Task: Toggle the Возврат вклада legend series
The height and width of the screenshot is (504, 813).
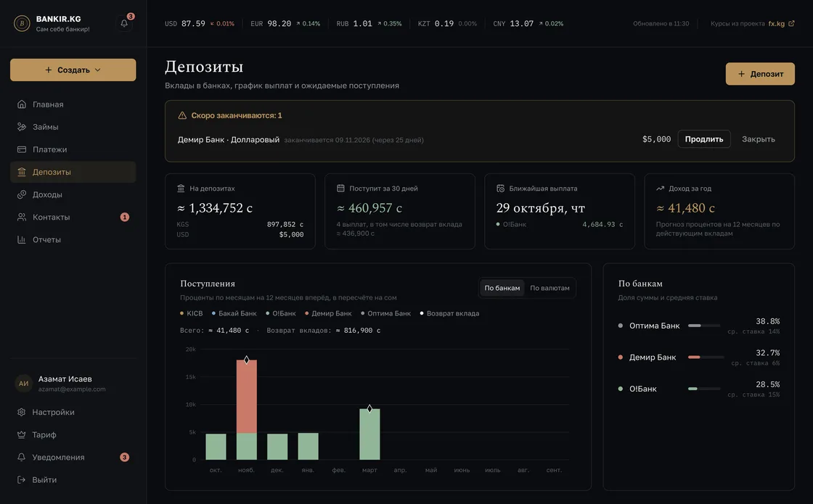Action: [x=449, y=313]
